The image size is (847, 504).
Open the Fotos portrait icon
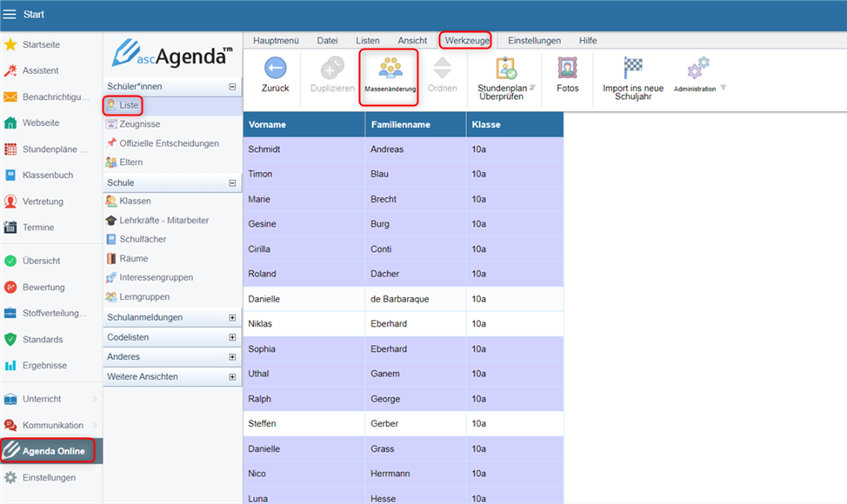pos(567,68)
